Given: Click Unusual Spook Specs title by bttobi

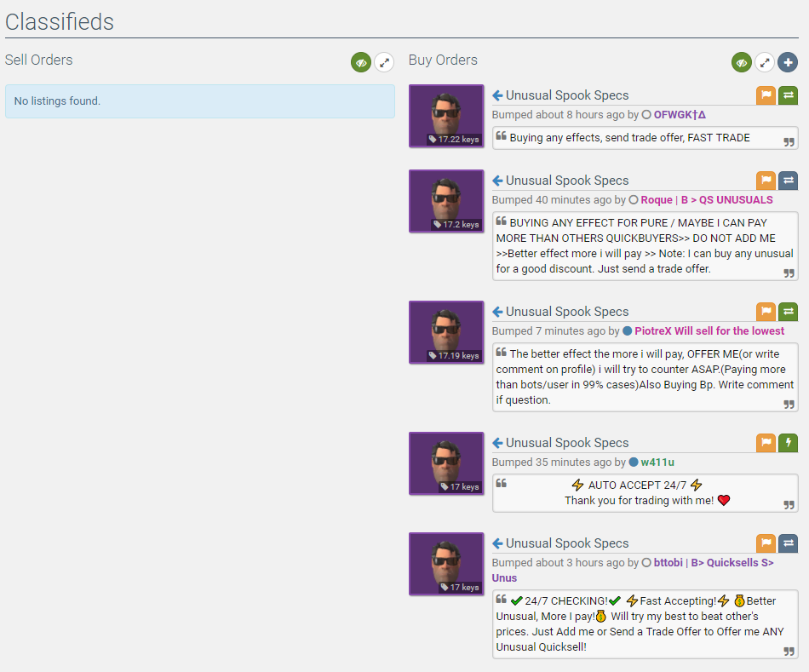Looking at the screenshot, I should click(x=567, y=543).
